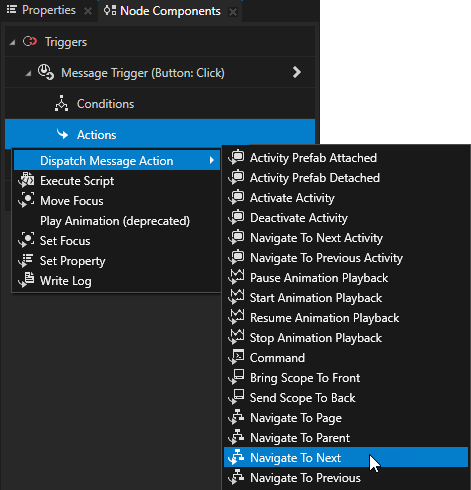This screenshot has width=471, height=490.
Task: Choose Play Animation (deprecated) menu entry
Action: coord(117,221)
